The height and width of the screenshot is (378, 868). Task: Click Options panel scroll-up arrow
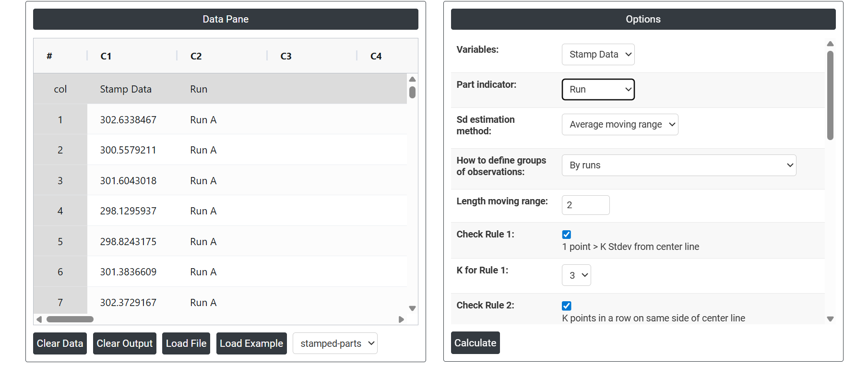coord(830,44)
